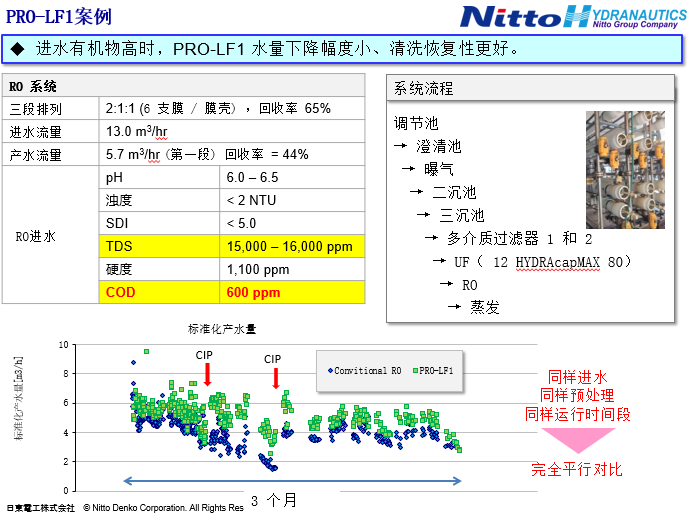This screenshot has width=689, height=515.
Task: Click the 同样运行时间段 red text
Action: (x=577, y=414)
